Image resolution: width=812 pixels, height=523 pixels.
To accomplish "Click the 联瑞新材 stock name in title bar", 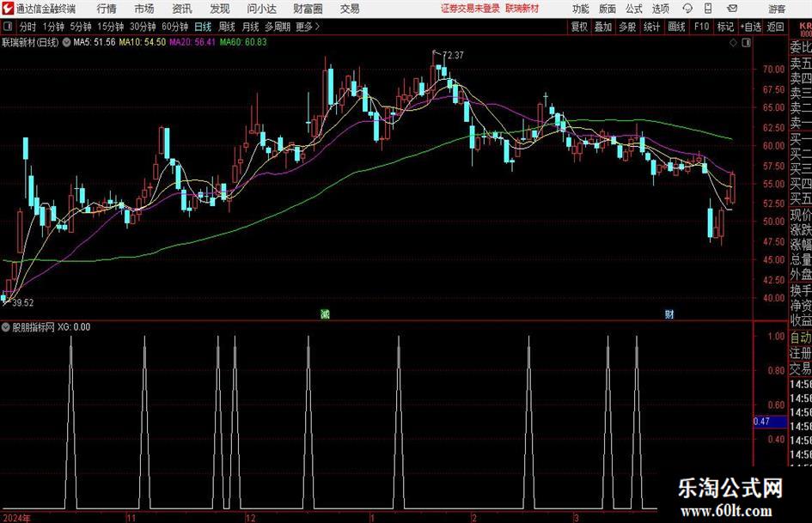I will [x=522, y=9].
